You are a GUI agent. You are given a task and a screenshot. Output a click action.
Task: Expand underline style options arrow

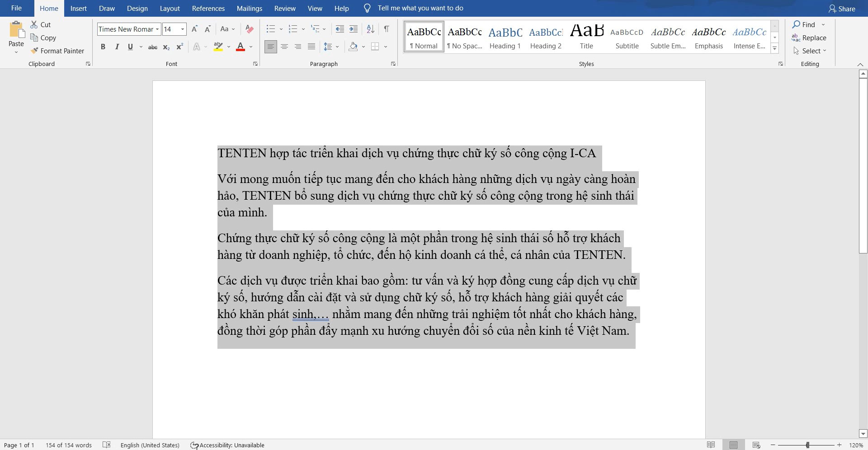click(141, 47)
